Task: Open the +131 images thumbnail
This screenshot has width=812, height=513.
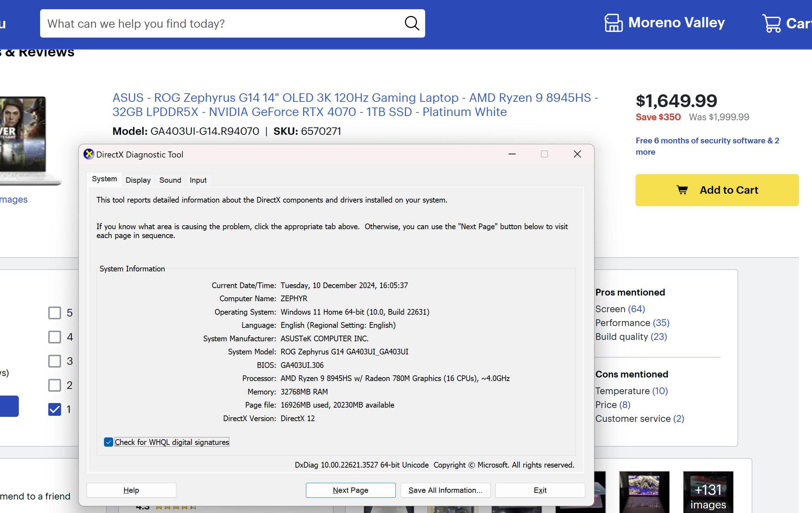Action: 708,492
